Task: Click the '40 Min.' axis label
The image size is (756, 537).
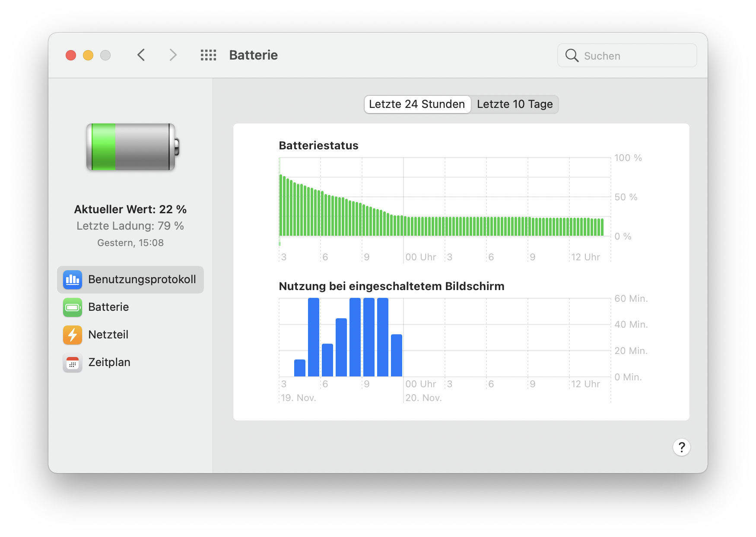Action: pos(631,325)
